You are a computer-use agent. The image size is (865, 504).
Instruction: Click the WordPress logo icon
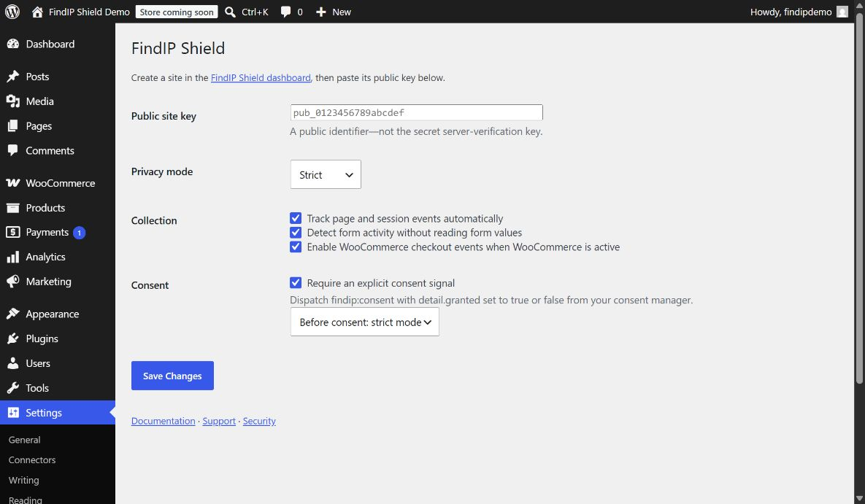[12, 12]
